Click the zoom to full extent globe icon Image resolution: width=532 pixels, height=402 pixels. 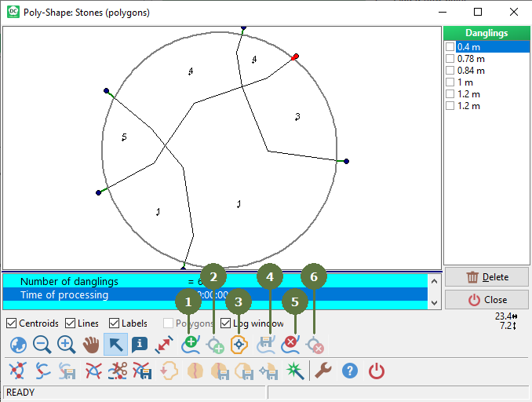pyautogui.click(x=17, y=345)
